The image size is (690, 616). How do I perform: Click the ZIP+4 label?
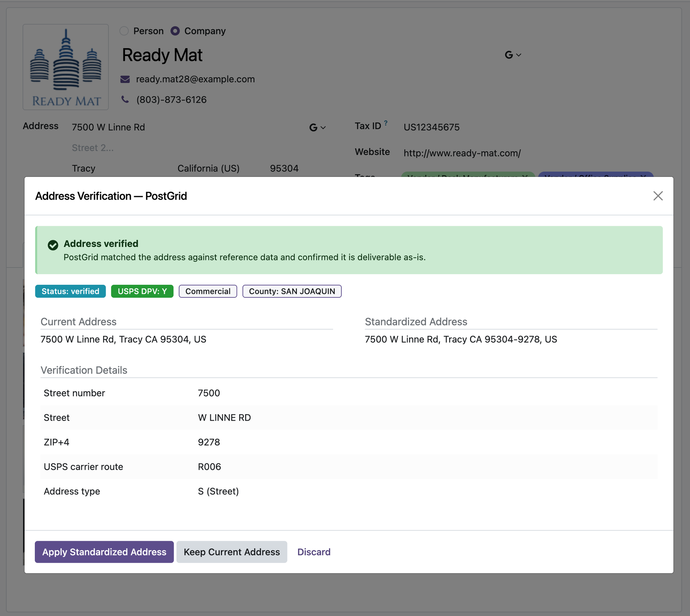pyautogui.click(x=56, y=442)
